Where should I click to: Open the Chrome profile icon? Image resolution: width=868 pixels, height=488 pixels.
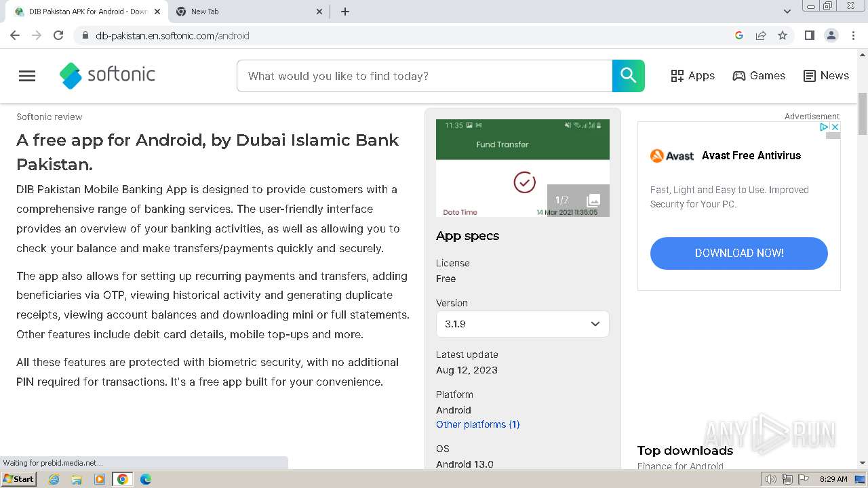831,35
